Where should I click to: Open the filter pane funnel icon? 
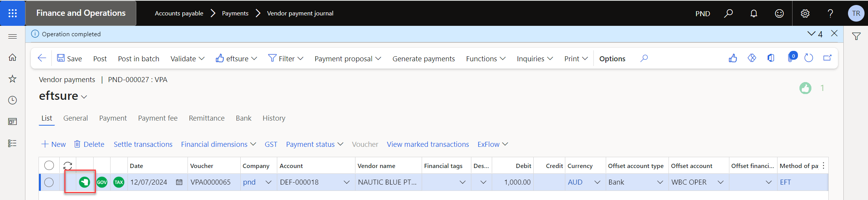point(856,36)
